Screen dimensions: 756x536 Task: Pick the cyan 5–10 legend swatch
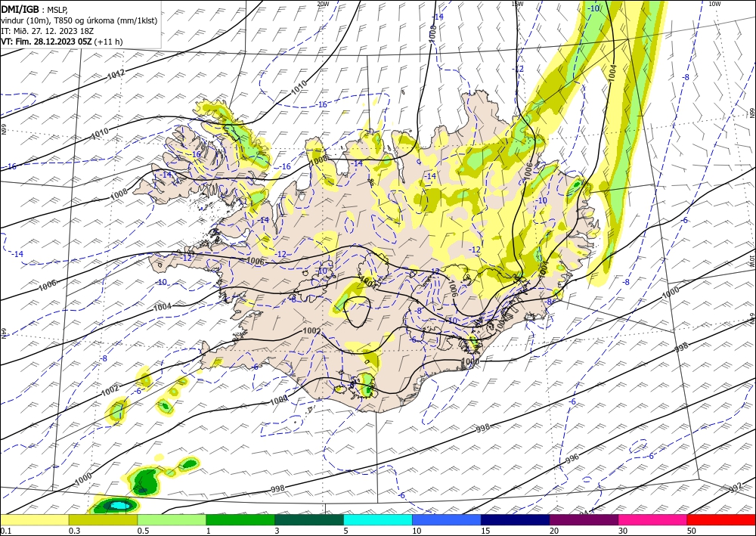378,519
